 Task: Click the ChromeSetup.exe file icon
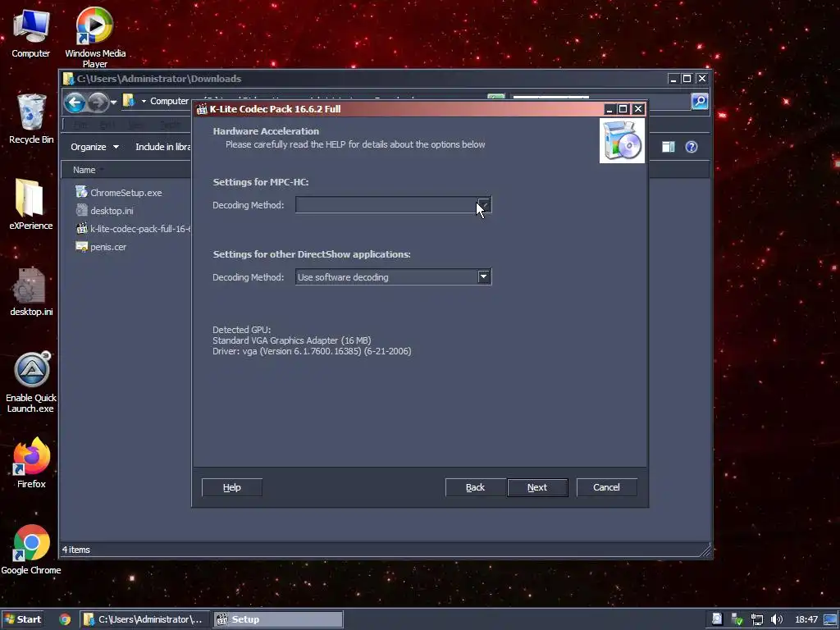[81, 192]
